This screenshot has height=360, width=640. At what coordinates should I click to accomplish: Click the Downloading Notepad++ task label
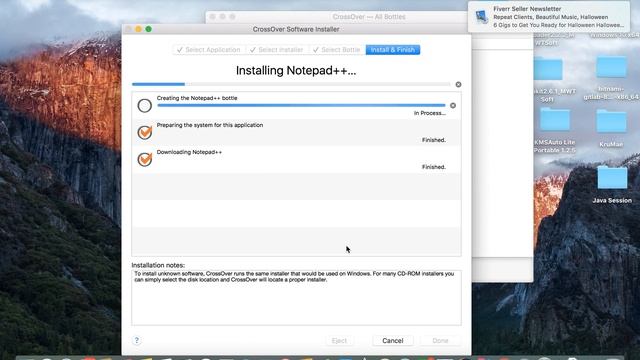(189, 152)
